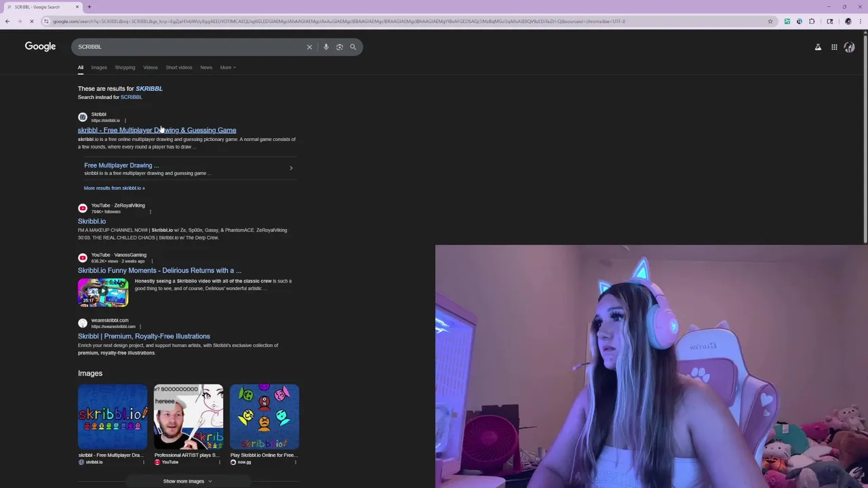Viewport: 868px width, 488px height.
Task: Open the Free Multiplayer Drawing sitelink
Action: (x=121, y=165)
